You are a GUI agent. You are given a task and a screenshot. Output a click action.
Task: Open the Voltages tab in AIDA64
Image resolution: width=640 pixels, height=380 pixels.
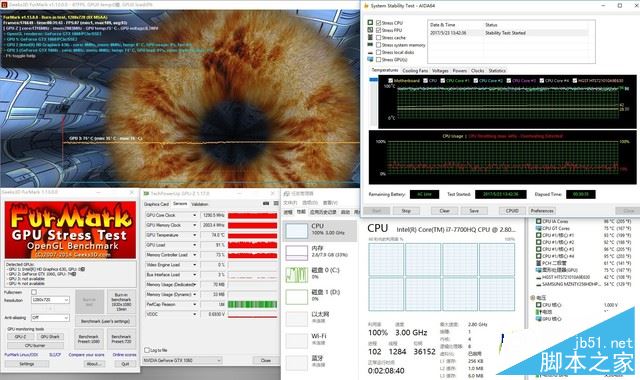point(440,71)
